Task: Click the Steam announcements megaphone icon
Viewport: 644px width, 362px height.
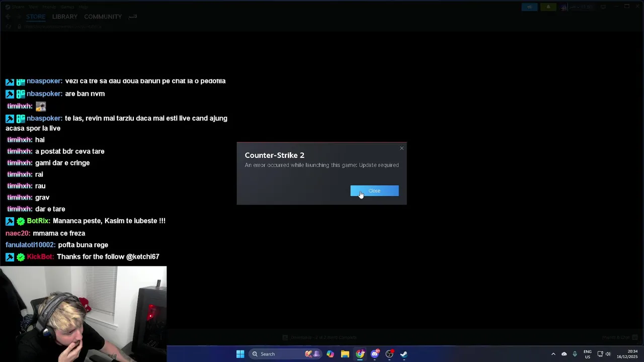Action: [529, 7]
